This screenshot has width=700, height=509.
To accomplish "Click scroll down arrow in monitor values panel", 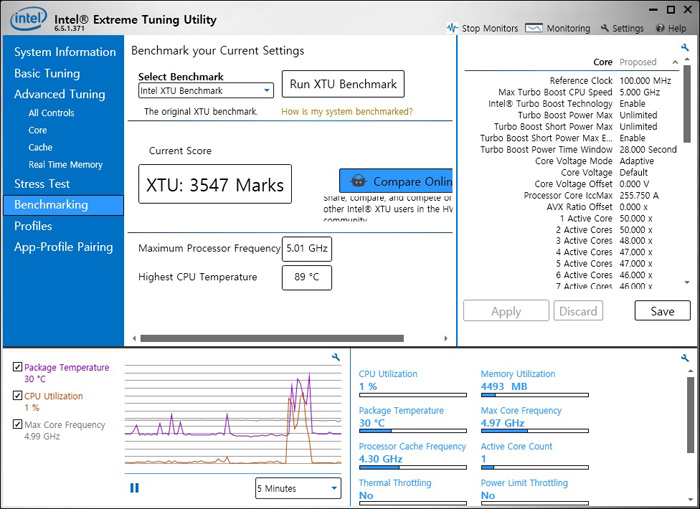I will click(x=691, y=500).
